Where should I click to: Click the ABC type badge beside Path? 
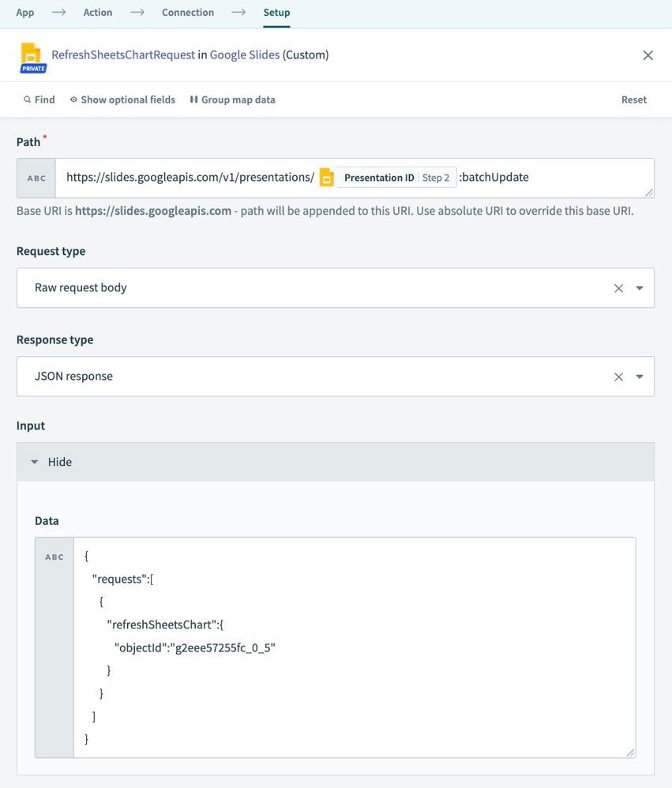36,178
